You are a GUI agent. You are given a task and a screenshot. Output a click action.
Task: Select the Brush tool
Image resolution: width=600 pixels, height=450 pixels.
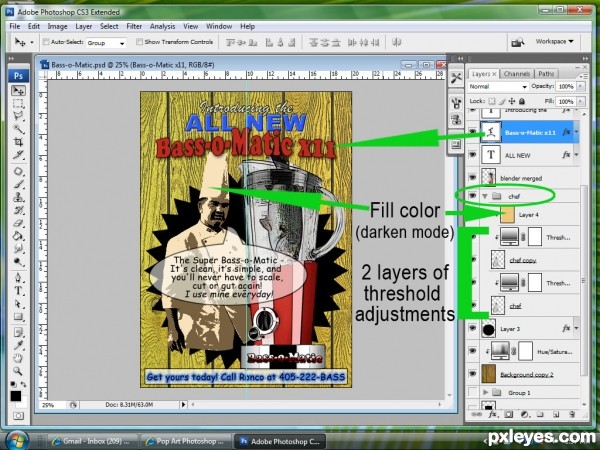pos(18,184)
